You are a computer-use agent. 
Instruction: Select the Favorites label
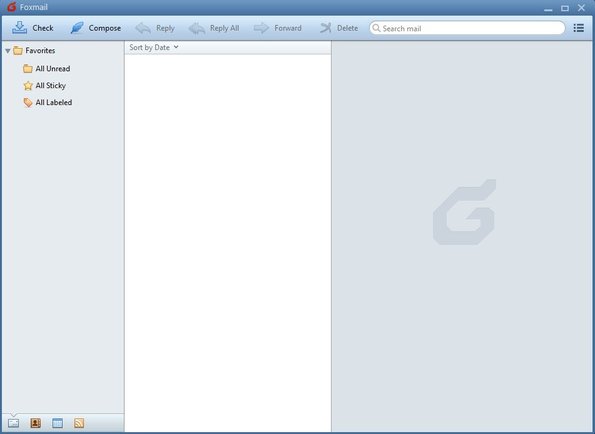40,50
